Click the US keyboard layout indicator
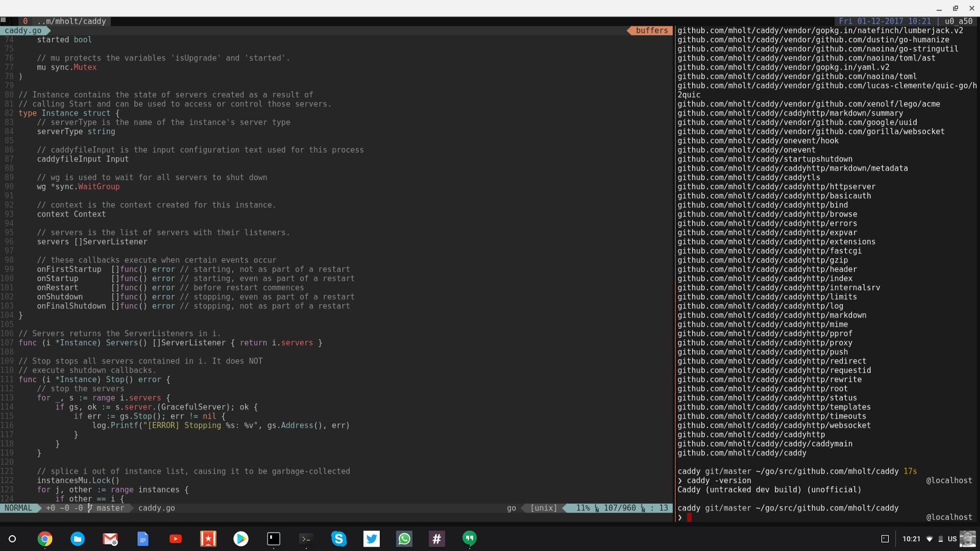 click(x=952, y=539)
